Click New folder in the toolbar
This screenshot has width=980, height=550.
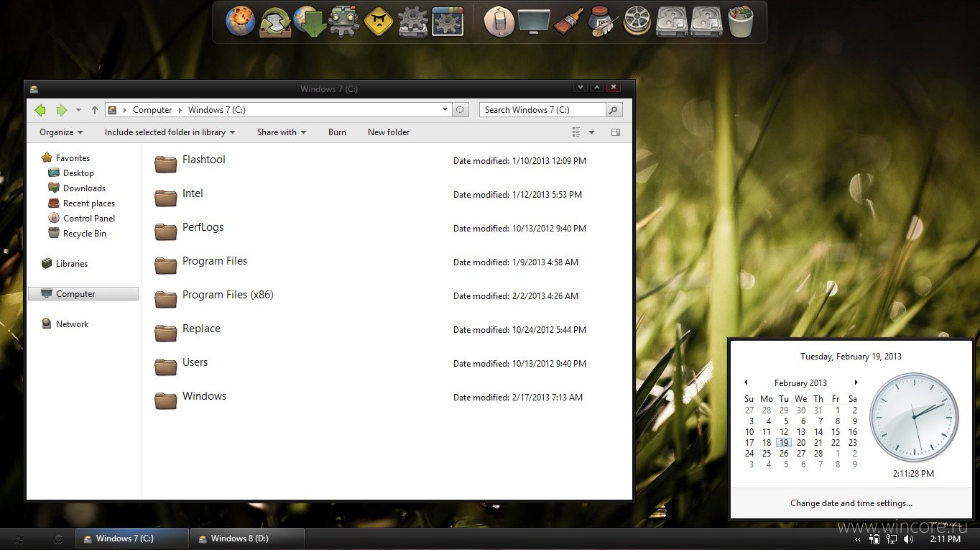pos(389,132)
